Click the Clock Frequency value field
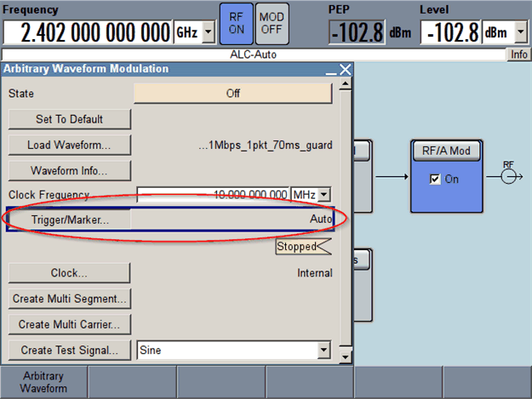The width and height of the screenshot is (532, 399). 213,195
